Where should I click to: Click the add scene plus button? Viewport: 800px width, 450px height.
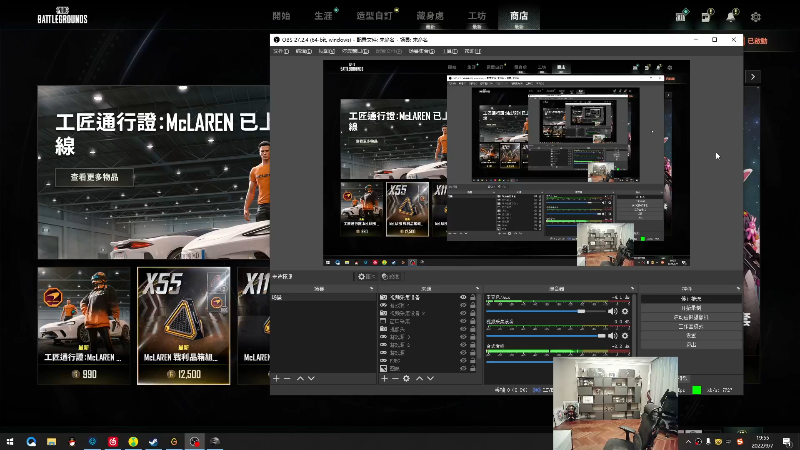276,379
